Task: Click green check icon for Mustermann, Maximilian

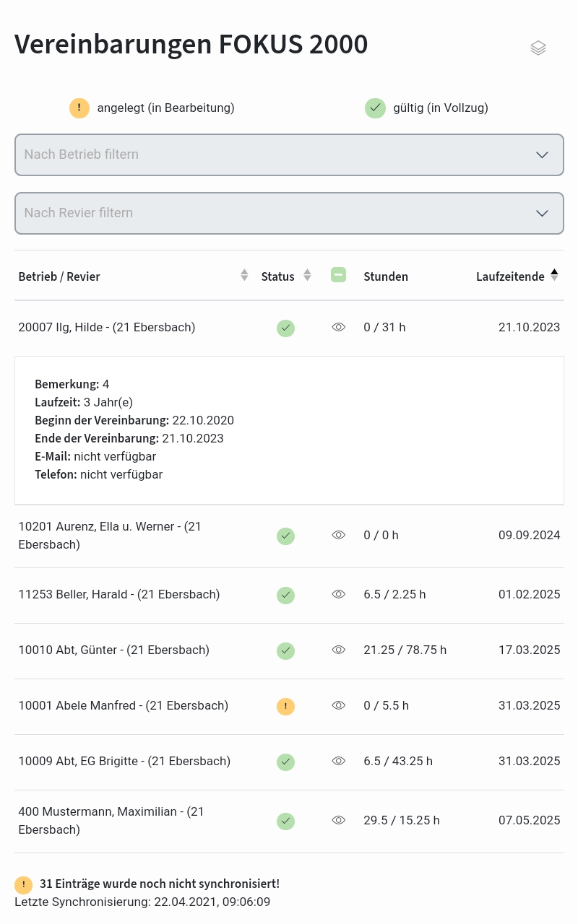Action: coord(285,821)
